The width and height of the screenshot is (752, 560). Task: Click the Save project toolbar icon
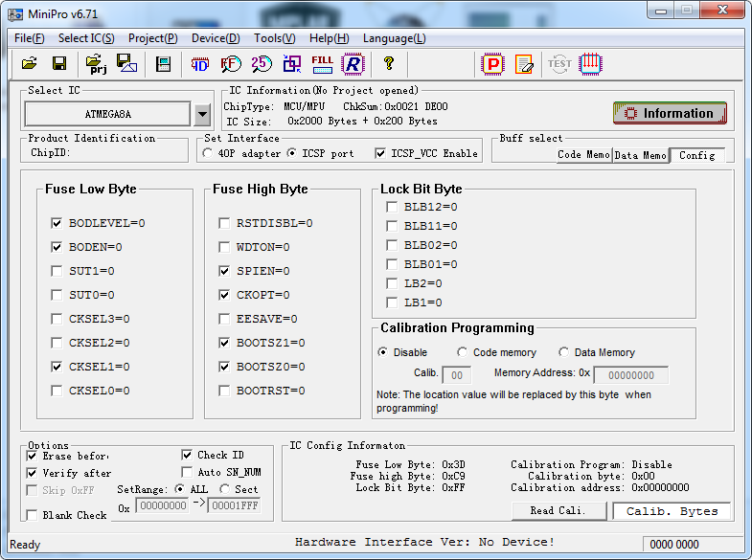(126, 63)
